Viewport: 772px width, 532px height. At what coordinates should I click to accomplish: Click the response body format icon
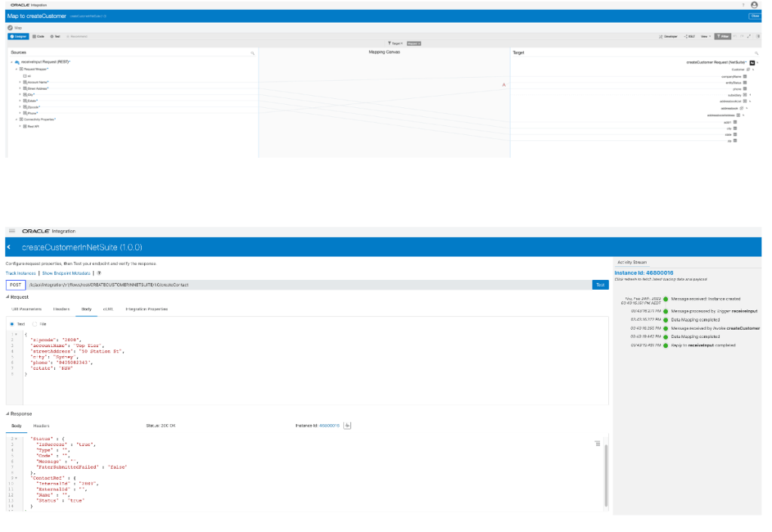598,444
